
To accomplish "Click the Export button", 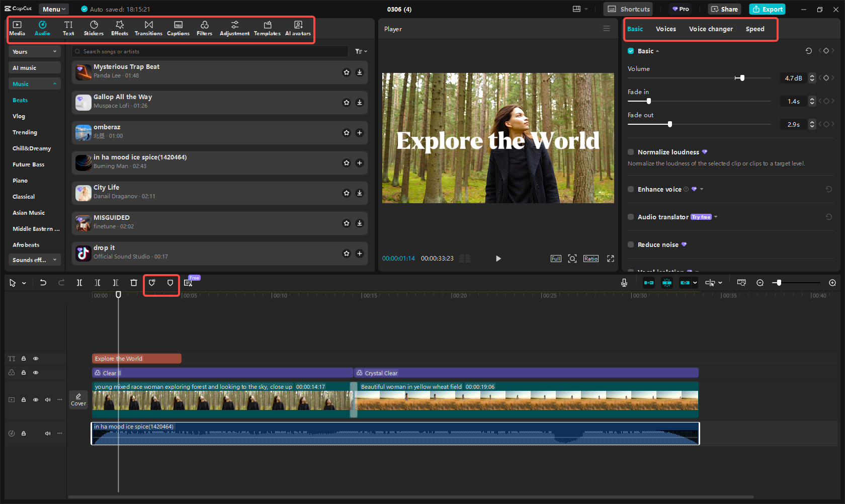I will click(x=767, y=9).
